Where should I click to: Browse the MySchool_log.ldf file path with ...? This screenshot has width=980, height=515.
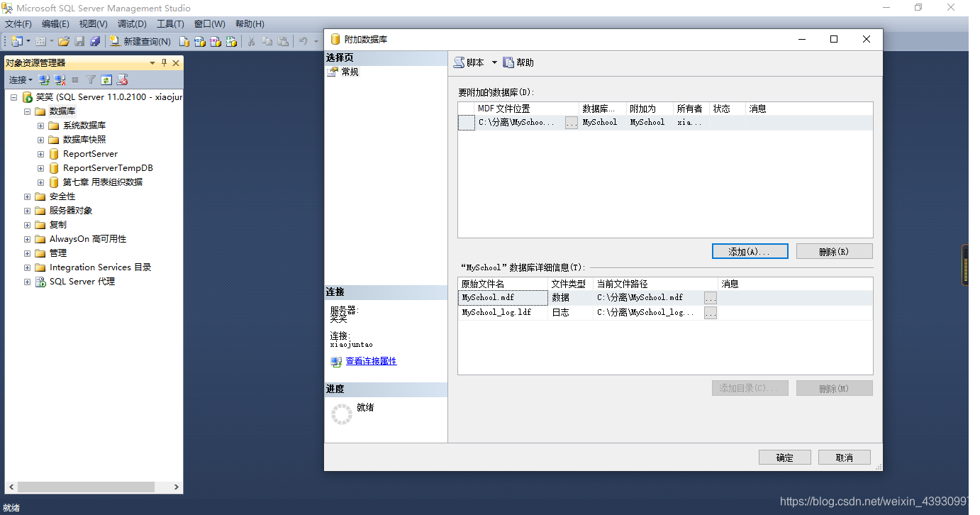711,313
